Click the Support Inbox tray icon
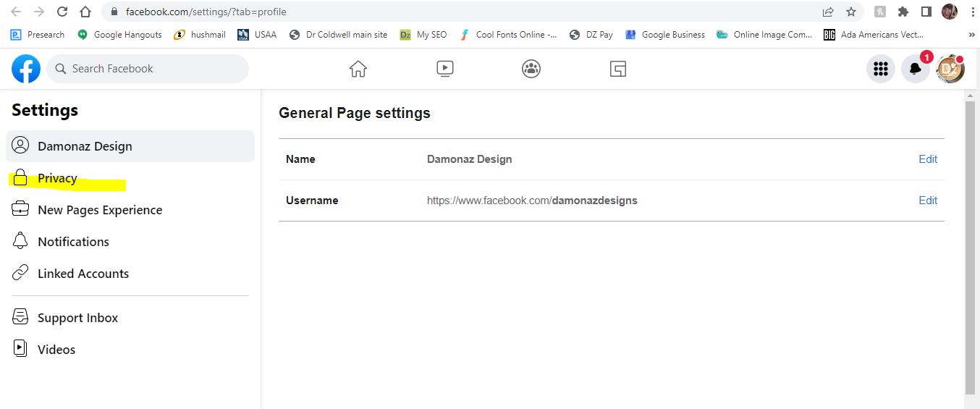 coord(20,317)
